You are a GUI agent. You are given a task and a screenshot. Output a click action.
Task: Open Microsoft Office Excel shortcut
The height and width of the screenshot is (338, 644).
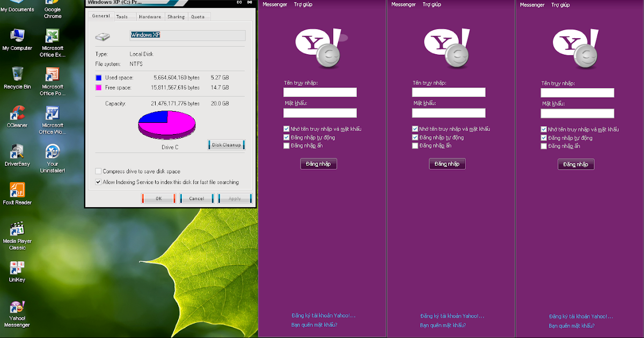pos(53,43)
